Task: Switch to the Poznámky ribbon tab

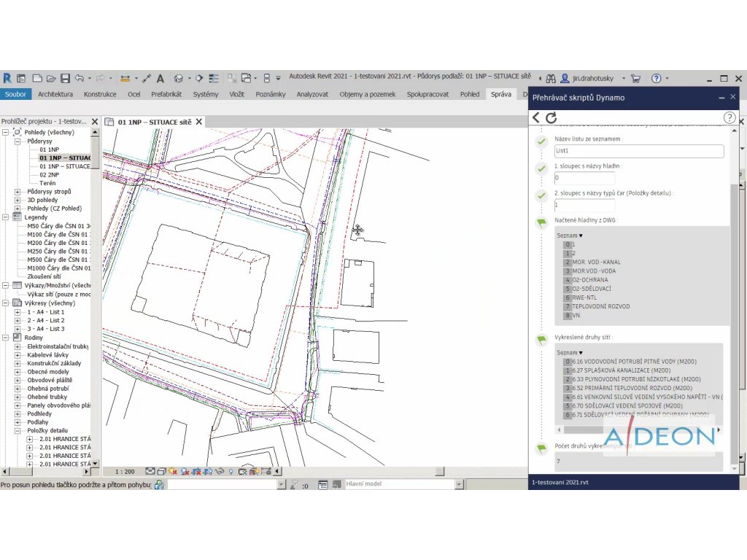Action: click(271, 94)
